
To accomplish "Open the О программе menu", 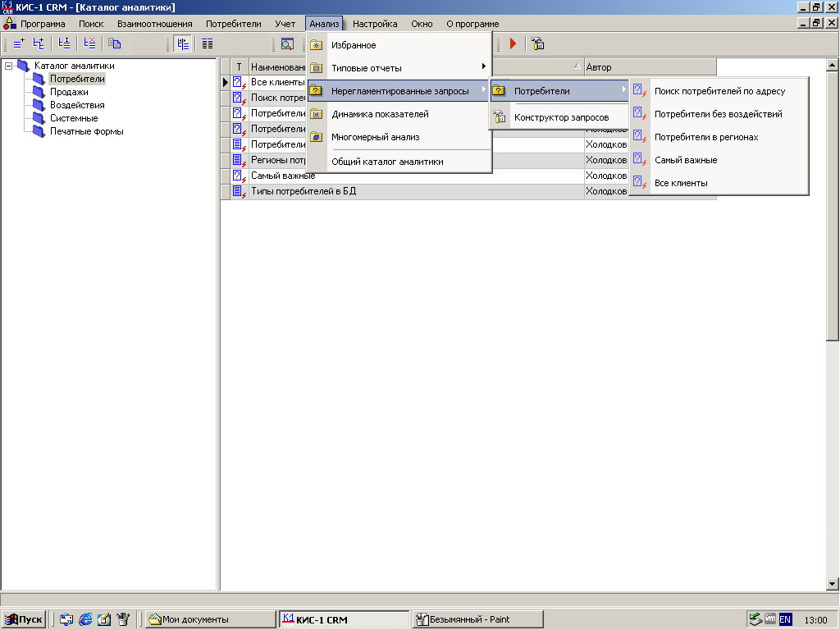I will tap(472, 24).
